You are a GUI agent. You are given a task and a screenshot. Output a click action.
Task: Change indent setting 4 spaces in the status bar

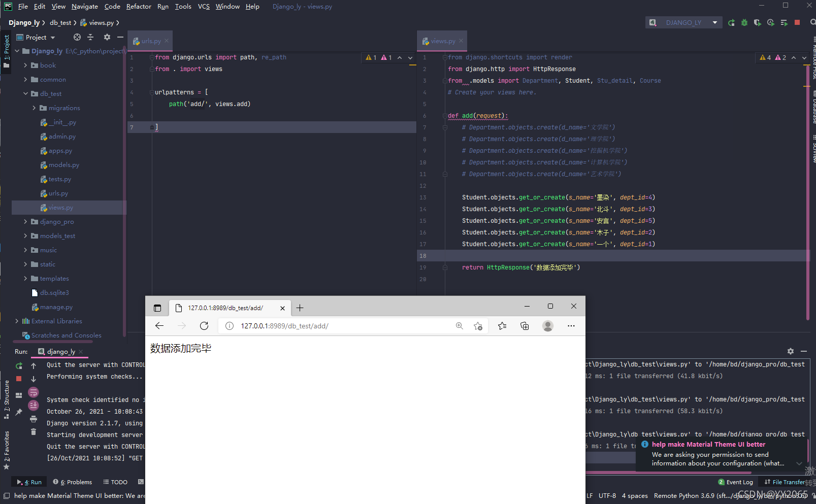[635, 496]
